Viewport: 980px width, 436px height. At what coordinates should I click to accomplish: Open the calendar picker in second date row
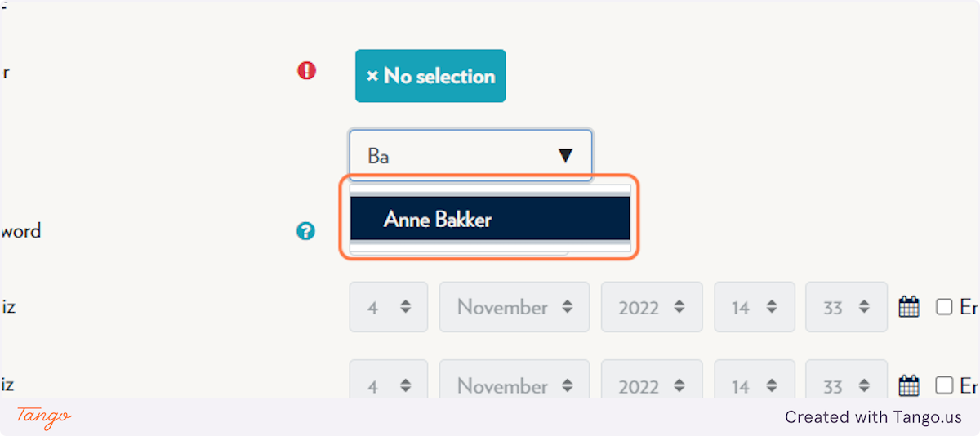coord(909,385)
